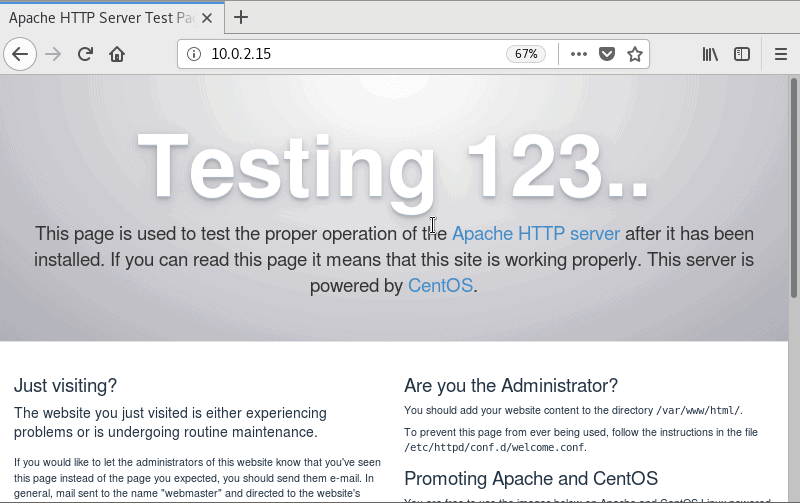
Task: Click the forward navigation arrow
Action: coord(53,54)
